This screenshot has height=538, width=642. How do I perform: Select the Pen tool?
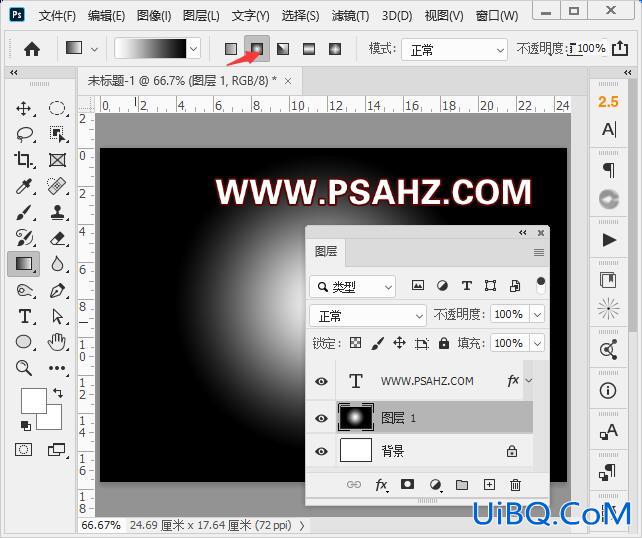coord(57,290)
